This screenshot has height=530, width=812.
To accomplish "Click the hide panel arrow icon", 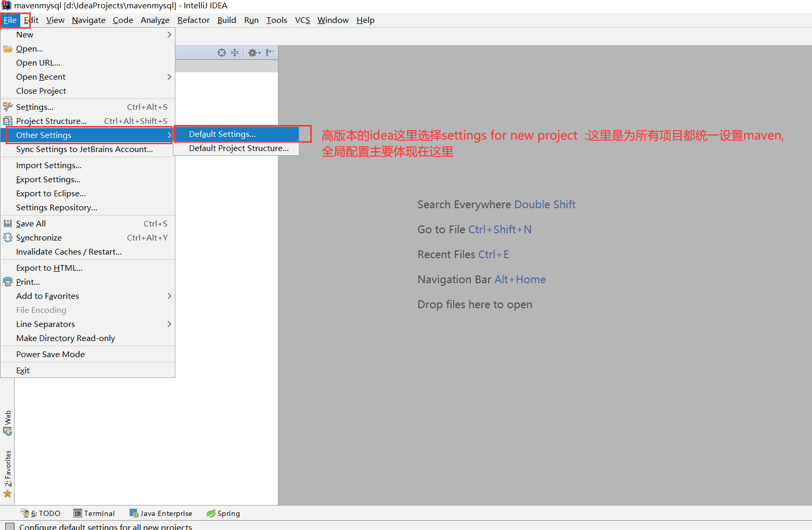I will (x=270, y=53).
